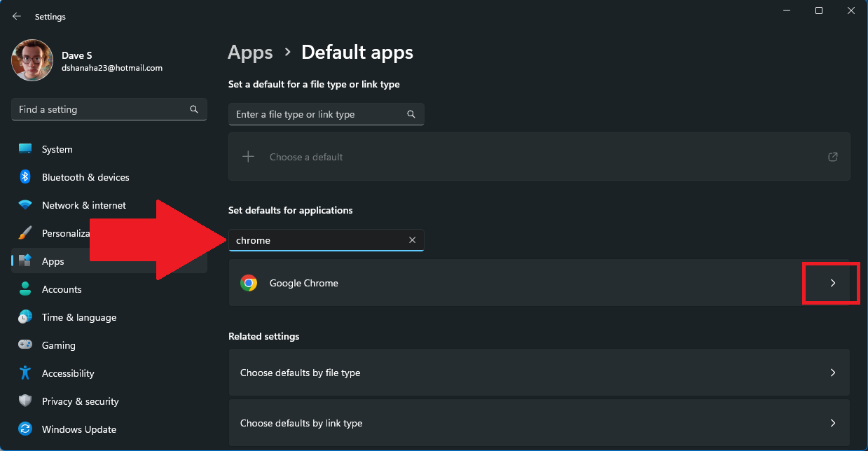Clear the chrome search text

[x=412, y=240]
